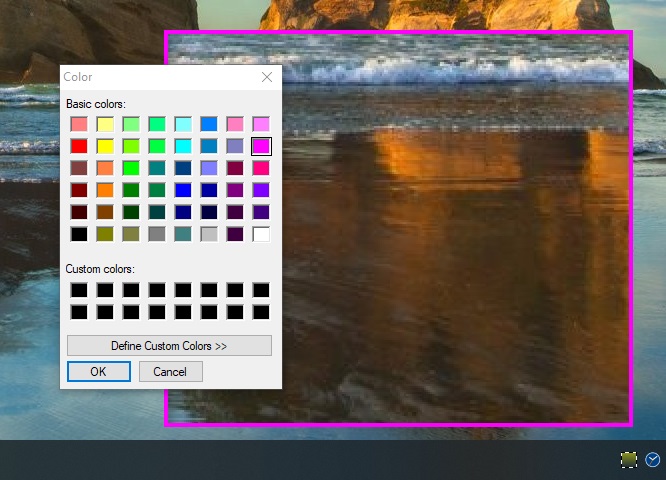Choose the hot pink basic color swatch

[x=261, y=168]
